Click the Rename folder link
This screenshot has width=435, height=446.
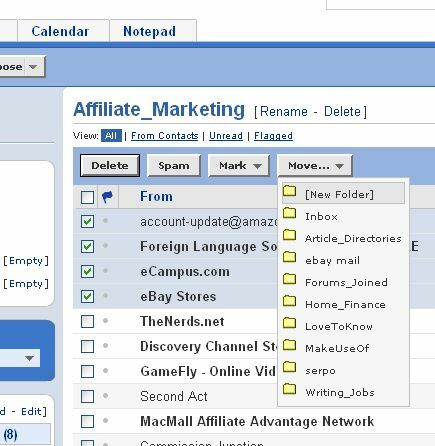point(284,111)
